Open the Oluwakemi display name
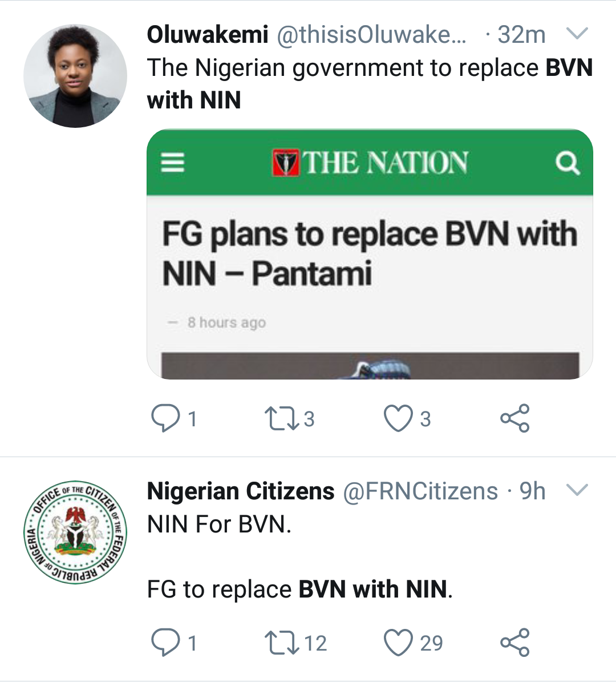The image size is (616, 682). tap(208, 35)
